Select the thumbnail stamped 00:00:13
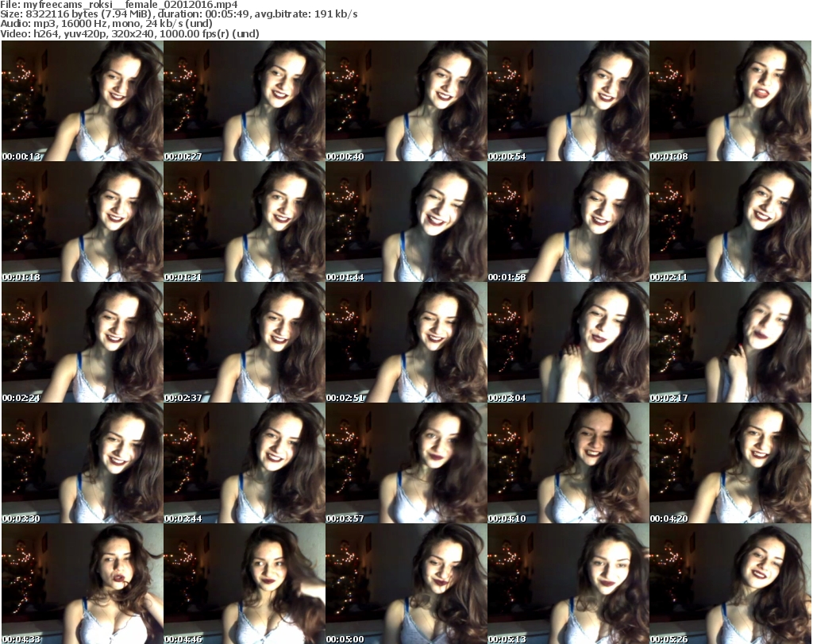Viewport: 813px width, 644px height. point(83,101)
